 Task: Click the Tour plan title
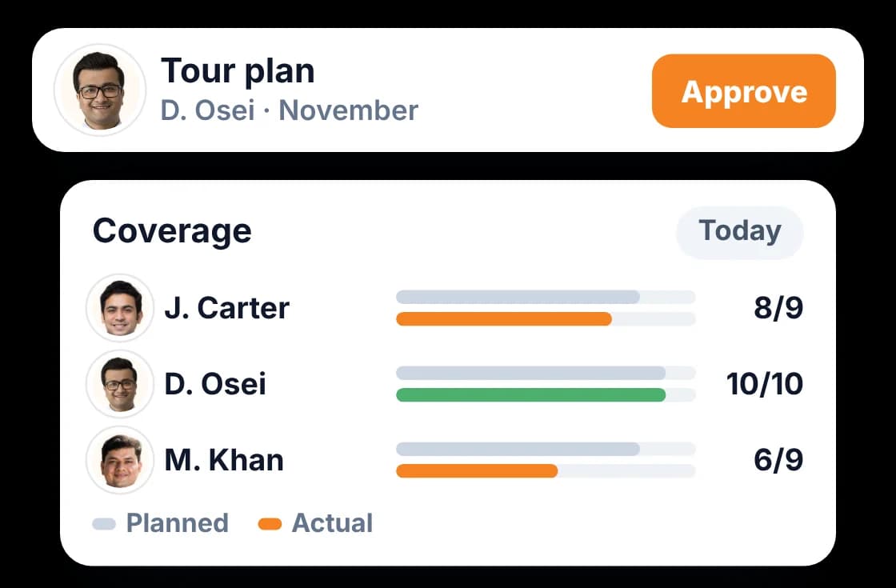[238, 71]
